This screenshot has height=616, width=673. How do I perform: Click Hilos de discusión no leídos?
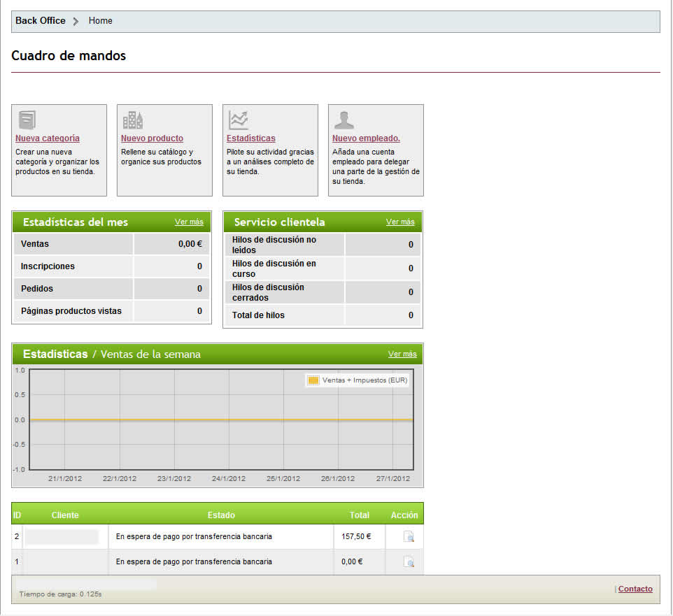point(274,245)
